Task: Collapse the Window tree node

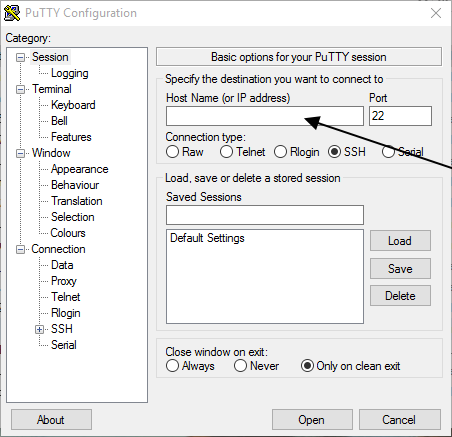Action: pos(20,153)
